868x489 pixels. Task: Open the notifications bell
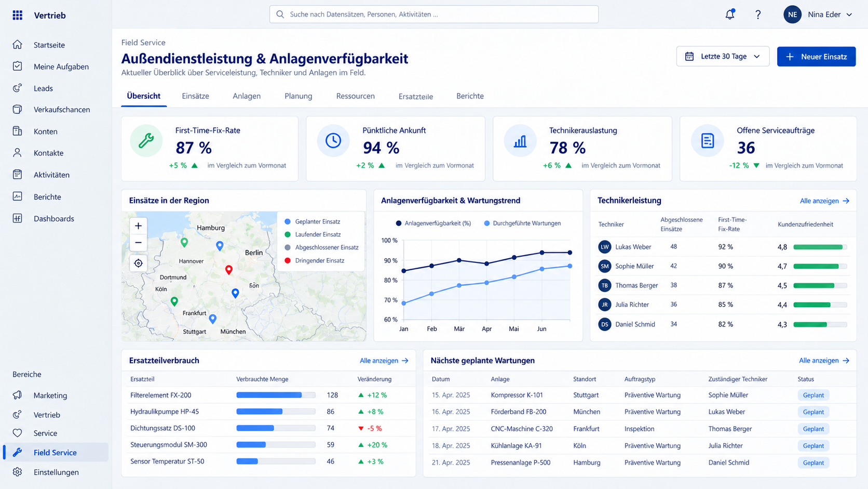tap(730, 15)
